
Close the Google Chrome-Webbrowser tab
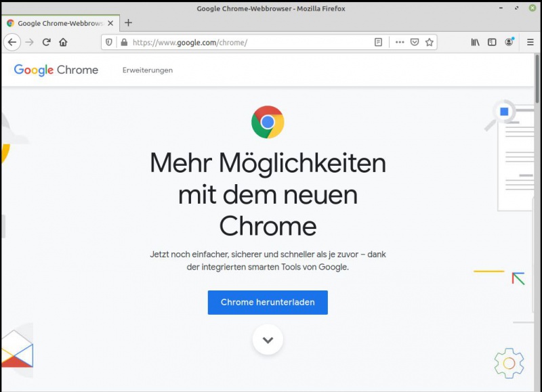pyautogui.click(x=110, y=23)
